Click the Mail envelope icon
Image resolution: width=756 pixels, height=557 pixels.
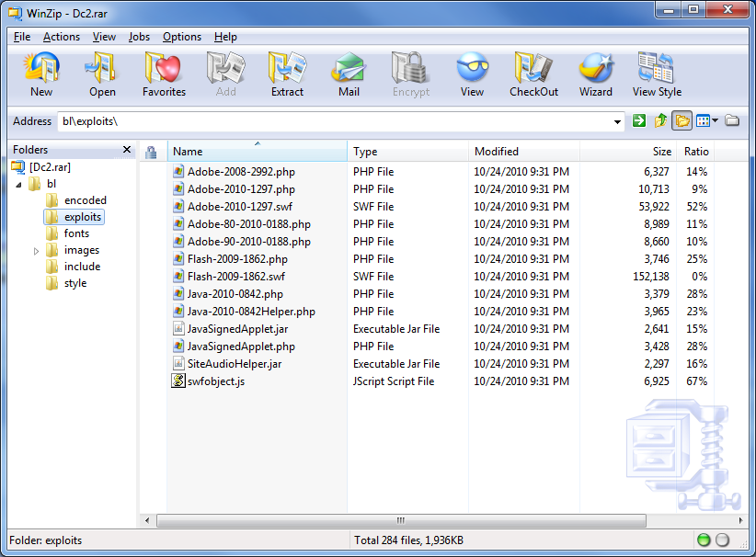pos(349,74)
